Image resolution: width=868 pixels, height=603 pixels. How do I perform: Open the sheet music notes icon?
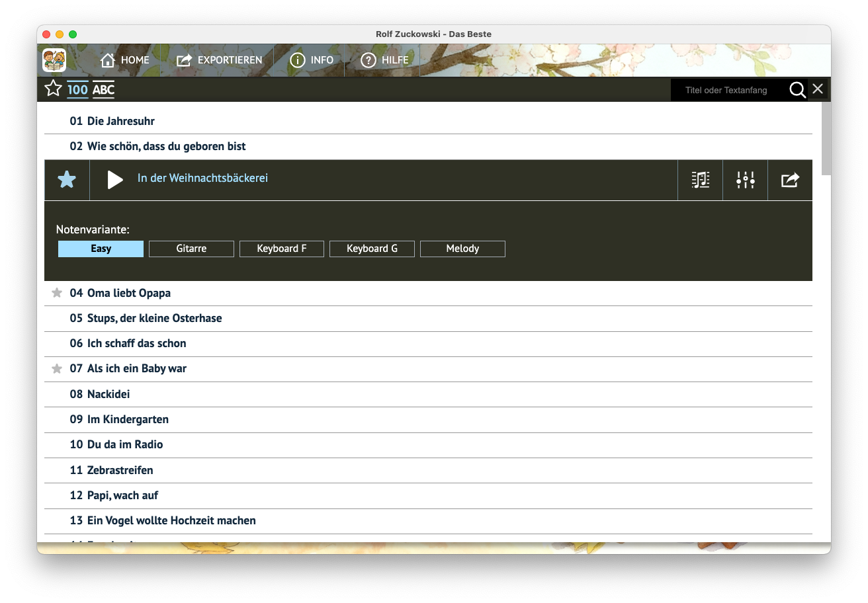tap(700, 180)
